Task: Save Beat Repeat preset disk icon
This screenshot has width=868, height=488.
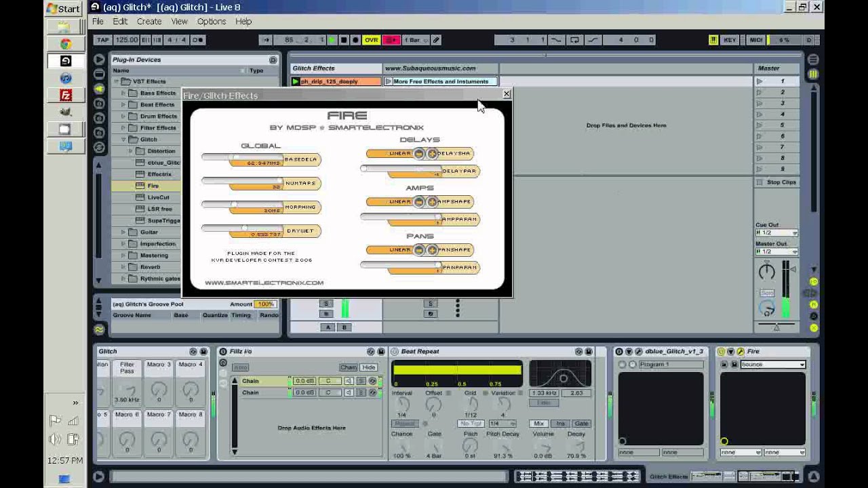Action: pyautogui.click(x=589, y=351)
